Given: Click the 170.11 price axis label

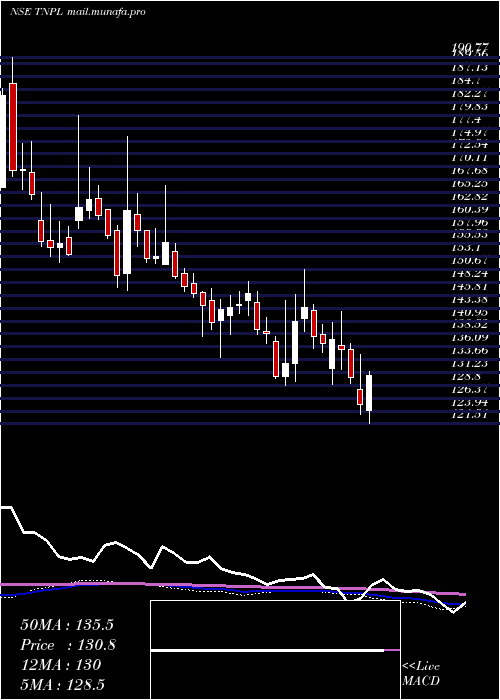Looking at the screenshot, I should point(469,158).
